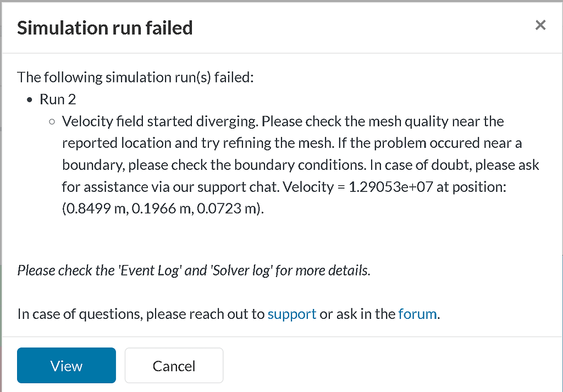The width and height of the screenshot is (563, 392).
Task: Select the italic details instruction line
Action: [194, 270]
